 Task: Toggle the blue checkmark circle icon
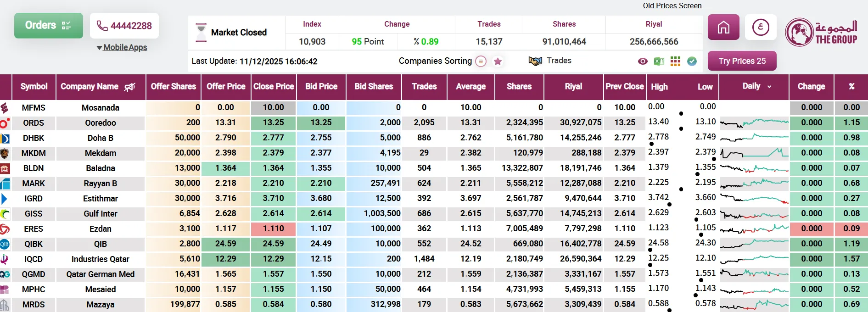coord(692,61)
